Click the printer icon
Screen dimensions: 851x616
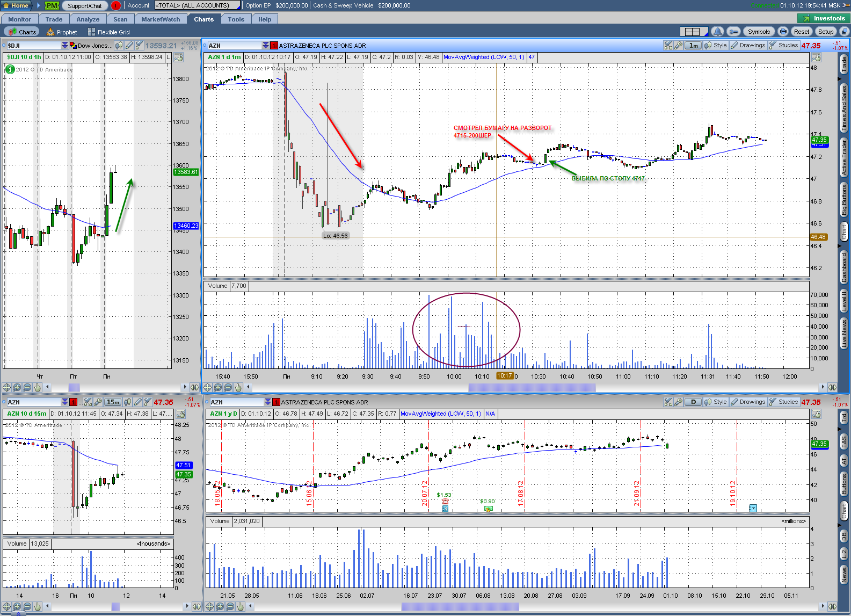(783, 32)
